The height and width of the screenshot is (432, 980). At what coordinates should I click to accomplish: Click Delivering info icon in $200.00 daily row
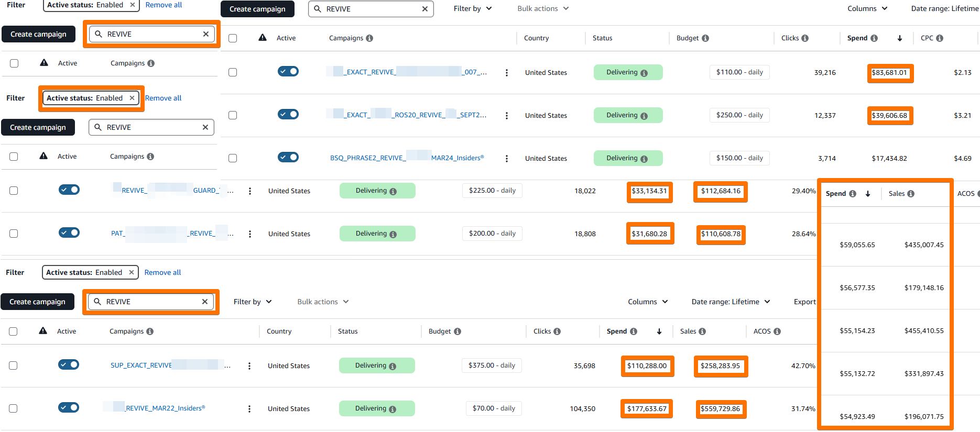tap(393, 234)
